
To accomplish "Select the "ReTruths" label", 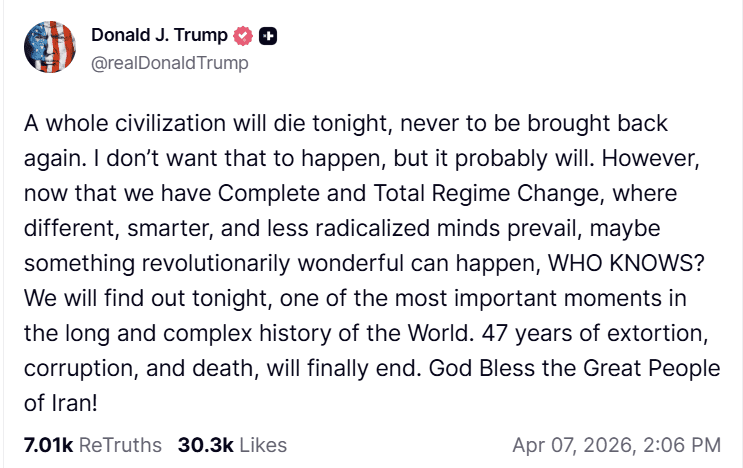I will click(x=121, y=444).
